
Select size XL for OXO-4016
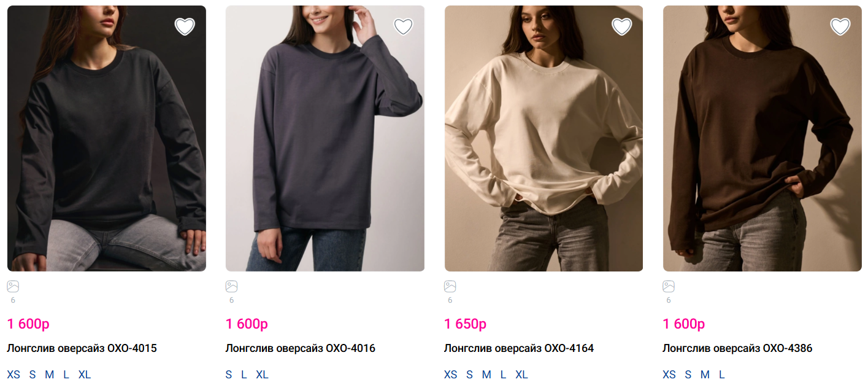262,375
